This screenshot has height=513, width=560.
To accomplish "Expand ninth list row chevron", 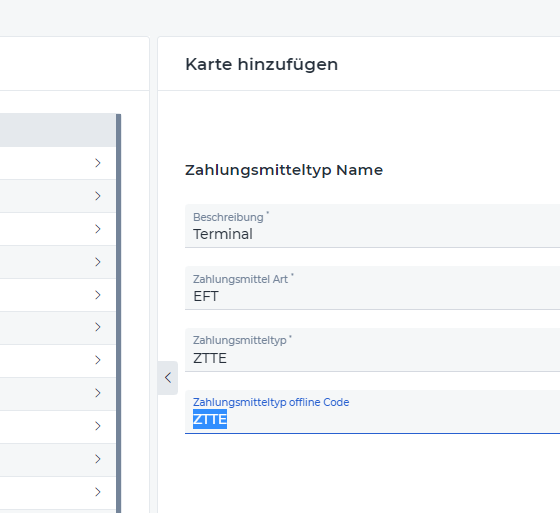I will [98, 426].
